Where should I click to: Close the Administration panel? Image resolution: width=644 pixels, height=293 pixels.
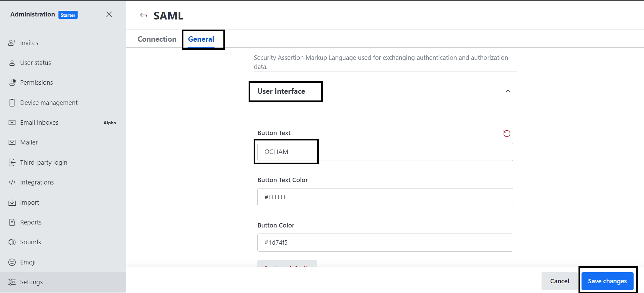pyautogui.click(x=109, y=14)
